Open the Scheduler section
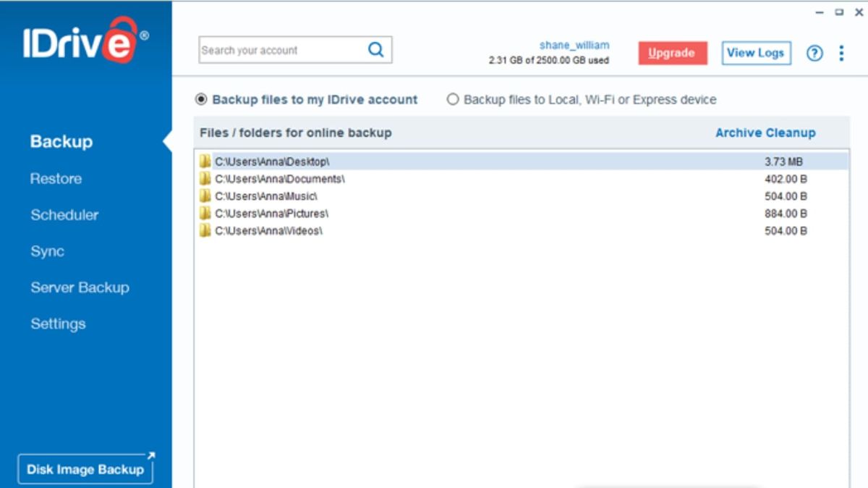Screen dimensions: 868x488 [64, 215]
